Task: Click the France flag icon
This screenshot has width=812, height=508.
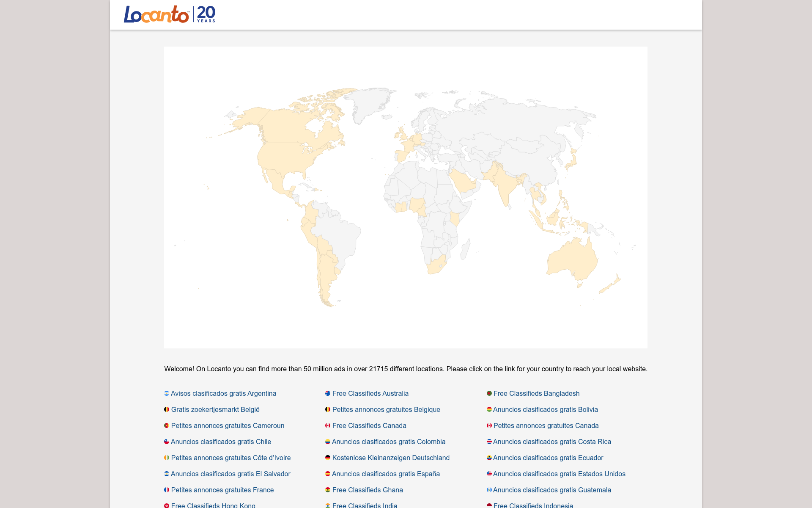Action: click(x=167, y=490)
